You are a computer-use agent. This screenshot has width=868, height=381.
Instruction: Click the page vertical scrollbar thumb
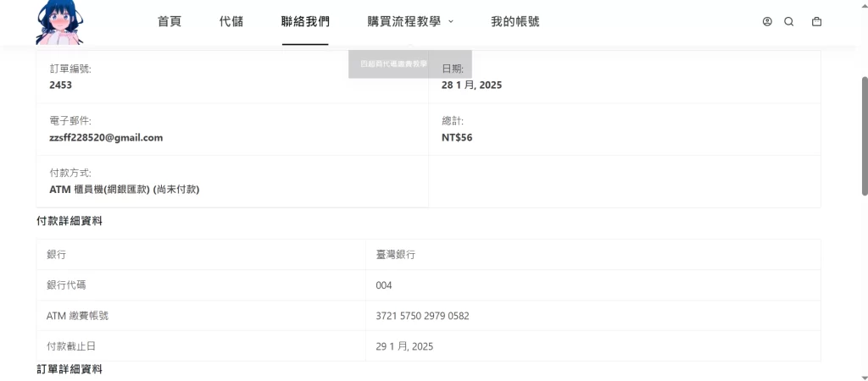pos(864,135)
